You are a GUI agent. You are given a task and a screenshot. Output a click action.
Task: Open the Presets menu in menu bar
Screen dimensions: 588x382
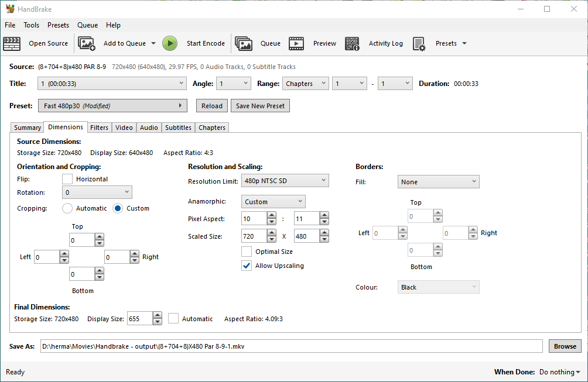pos(58,25)
